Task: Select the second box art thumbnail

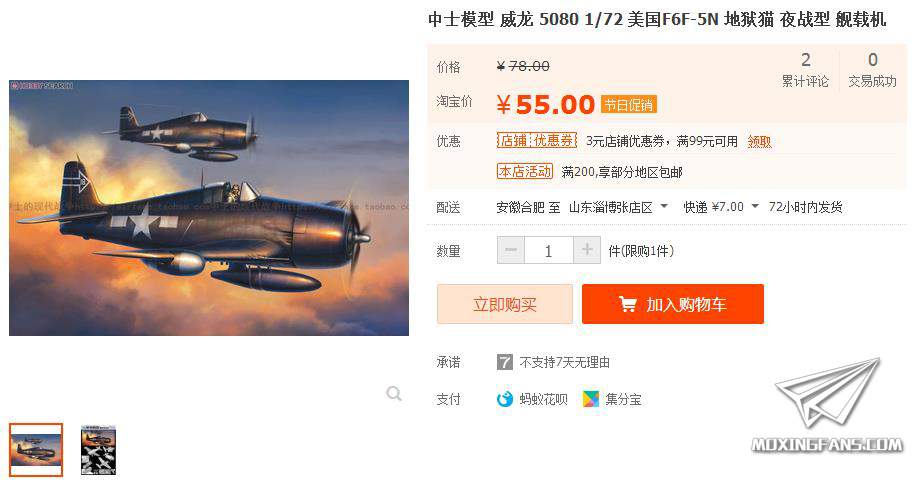Action: click(98, 450)
